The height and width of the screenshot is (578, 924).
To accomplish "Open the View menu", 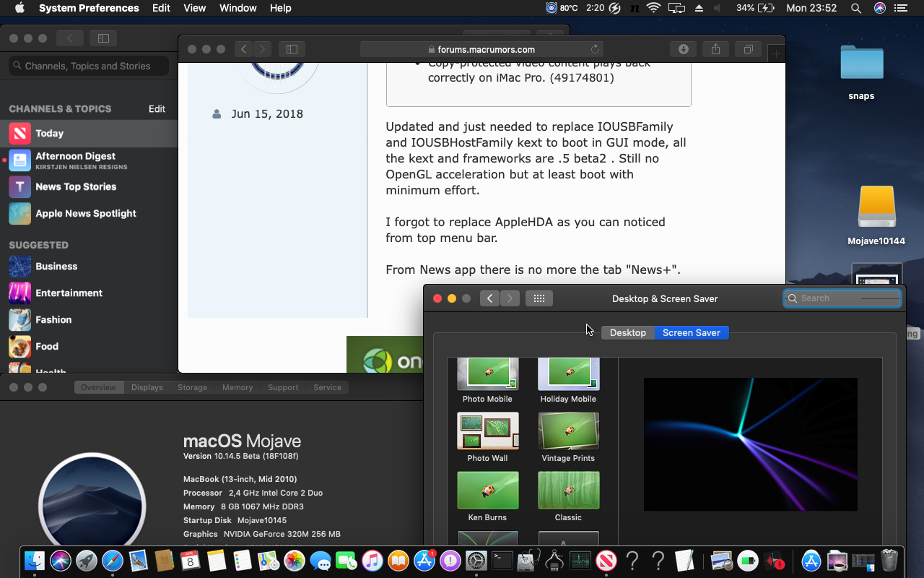I will click(x=195, y=8).
